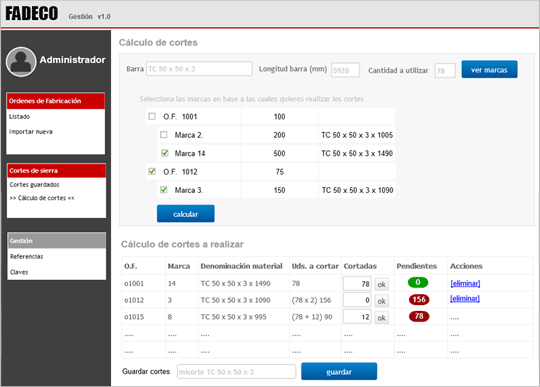Open Importar nueva in the sidebar

pos(31,132)
